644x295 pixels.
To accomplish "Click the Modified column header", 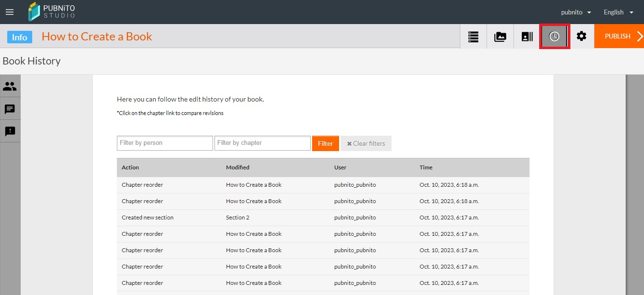I will point(238,167).
